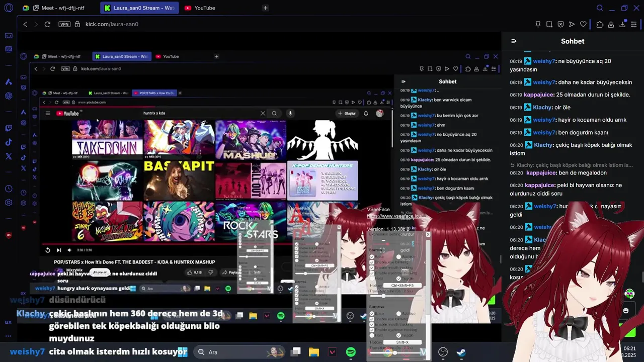Collapse the Sohbet chat panel
The image size is (644, 362).
coord(514,41)
